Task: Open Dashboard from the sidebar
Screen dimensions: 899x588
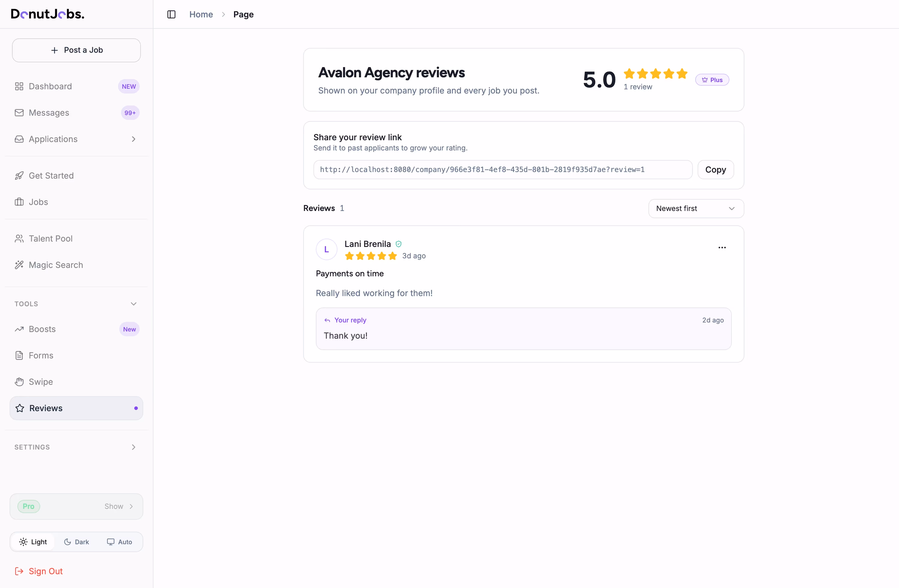Action: coord(76,87)
